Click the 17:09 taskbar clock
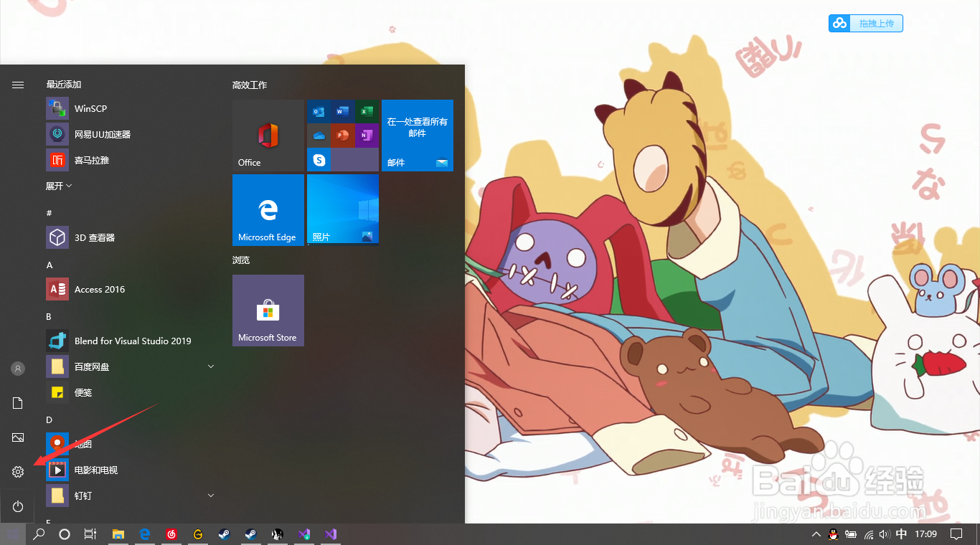The image size is (980, 545). click(x=926, y=534)
